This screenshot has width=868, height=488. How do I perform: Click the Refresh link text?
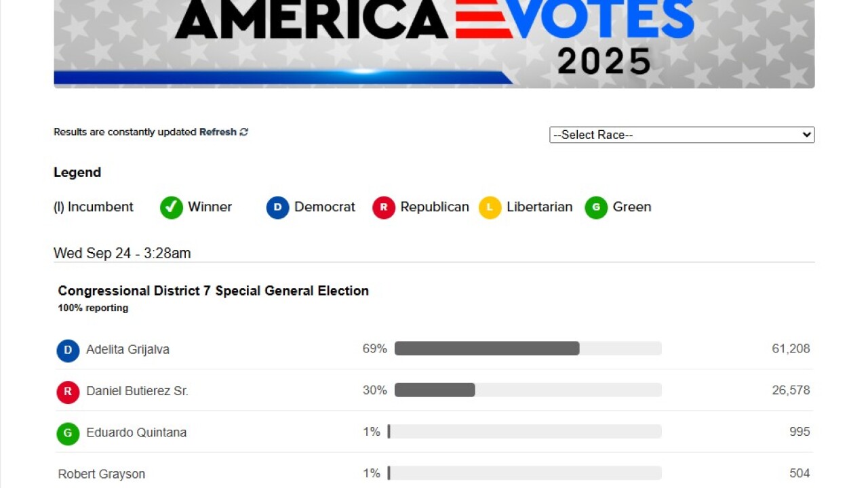[x=217, y=131]
